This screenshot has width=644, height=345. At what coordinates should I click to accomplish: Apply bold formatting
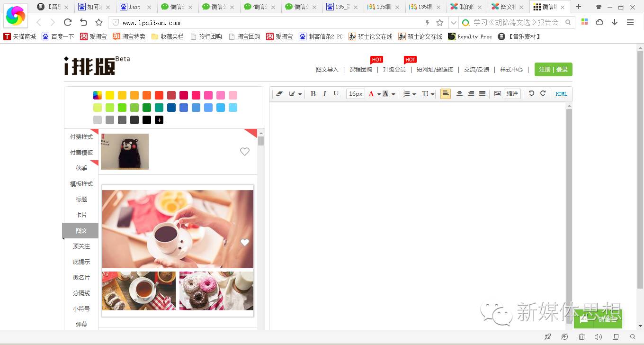(313, 93)
